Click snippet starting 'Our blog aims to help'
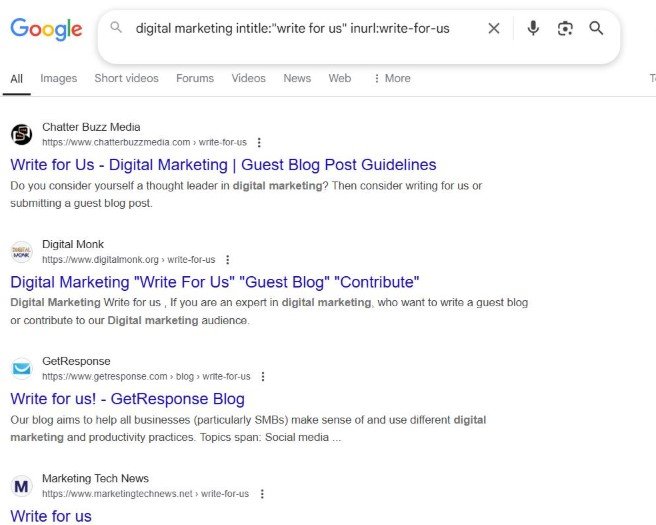 248,428
